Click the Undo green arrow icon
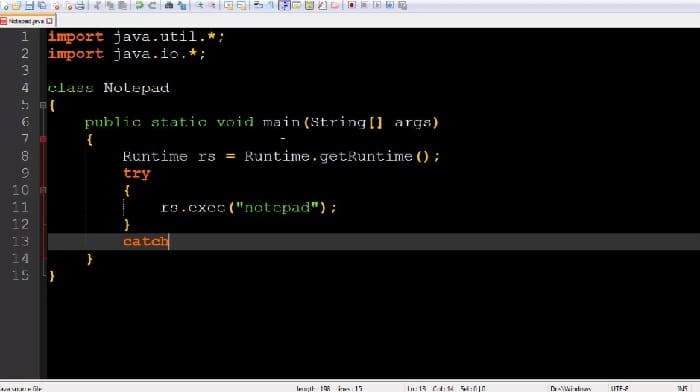 139,5
